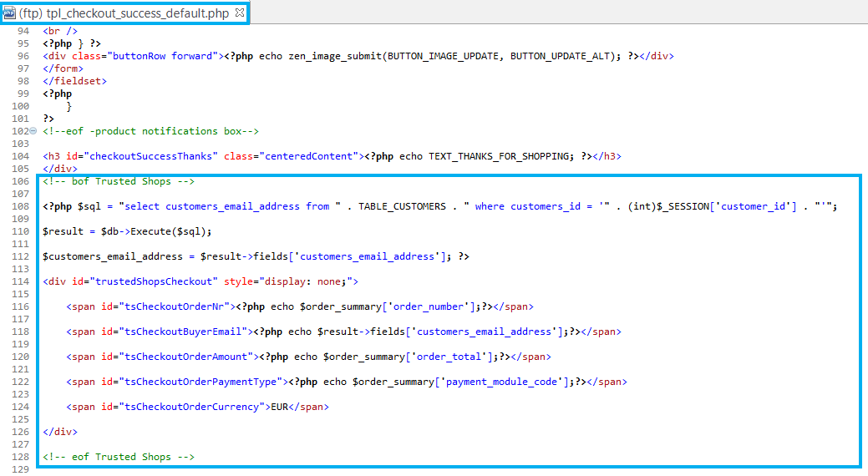This screenshot has height=476, width=868.
Task: Click the '<!-- bof Trusted Shops -->' comment line
Action: 119,181
